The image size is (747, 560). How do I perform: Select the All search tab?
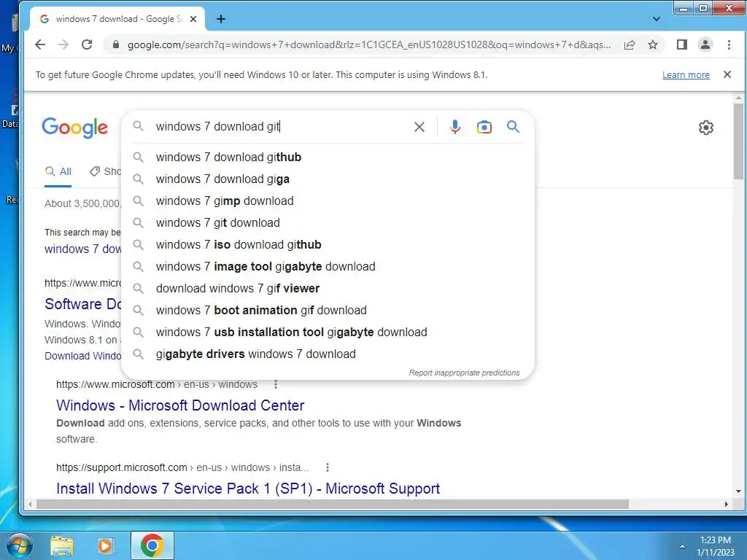tap(58, 171)
